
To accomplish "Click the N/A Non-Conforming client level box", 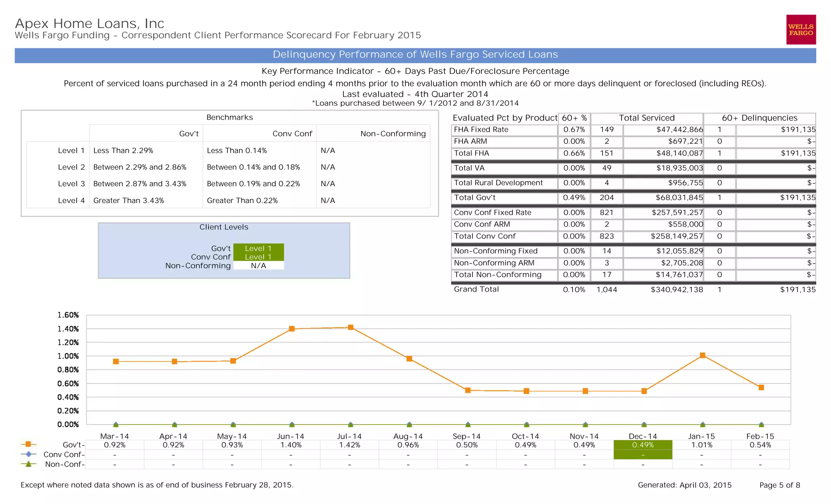I will pos(258,266).
